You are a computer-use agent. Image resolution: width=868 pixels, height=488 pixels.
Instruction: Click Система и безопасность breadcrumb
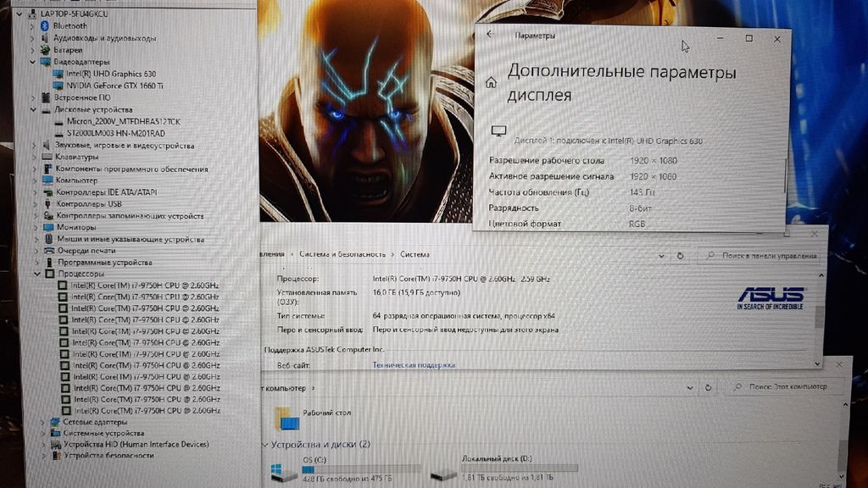(x=342, y=254)
